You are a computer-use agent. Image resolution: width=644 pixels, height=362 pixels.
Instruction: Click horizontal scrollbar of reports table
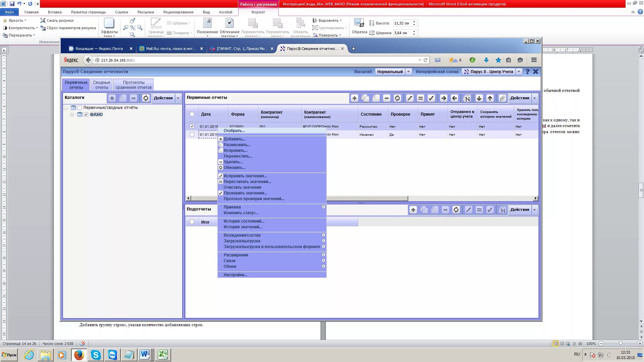click(300, 198)
